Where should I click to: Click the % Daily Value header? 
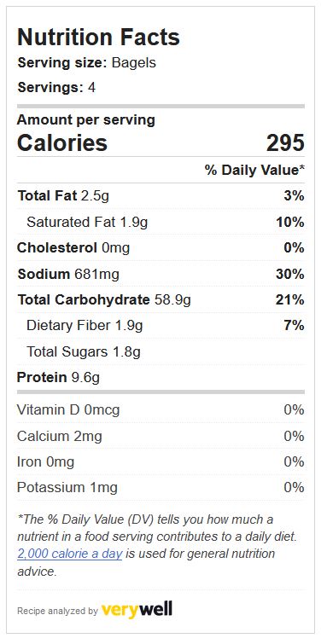tap(255, 170)
